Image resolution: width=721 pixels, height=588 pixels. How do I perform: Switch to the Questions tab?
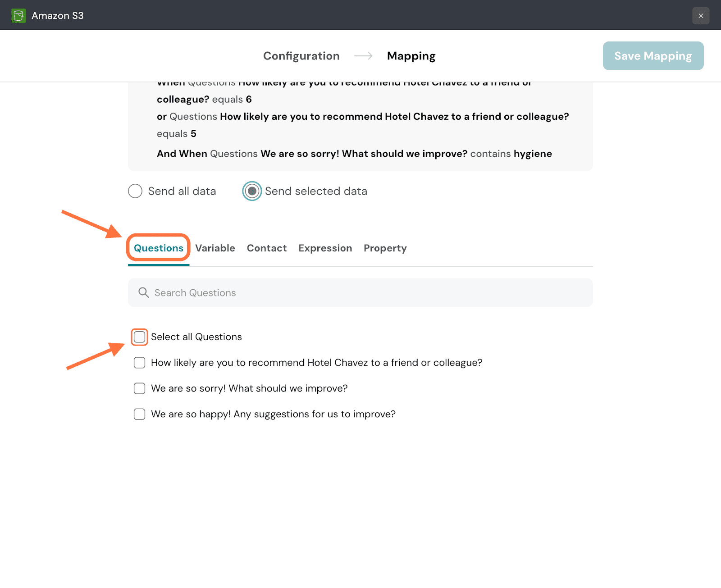tap(159, 248)
